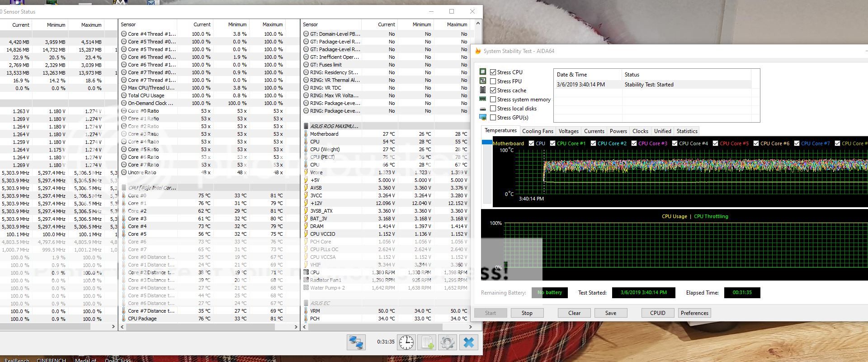
Task: Enable Stress system memory checkbox
Action: tap(493, 99)
